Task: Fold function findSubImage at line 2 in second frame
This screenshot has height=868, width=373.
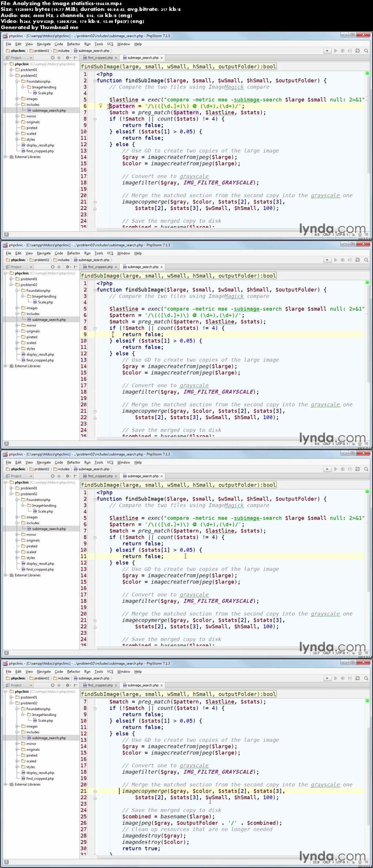Action: click(x=95, y=290)
